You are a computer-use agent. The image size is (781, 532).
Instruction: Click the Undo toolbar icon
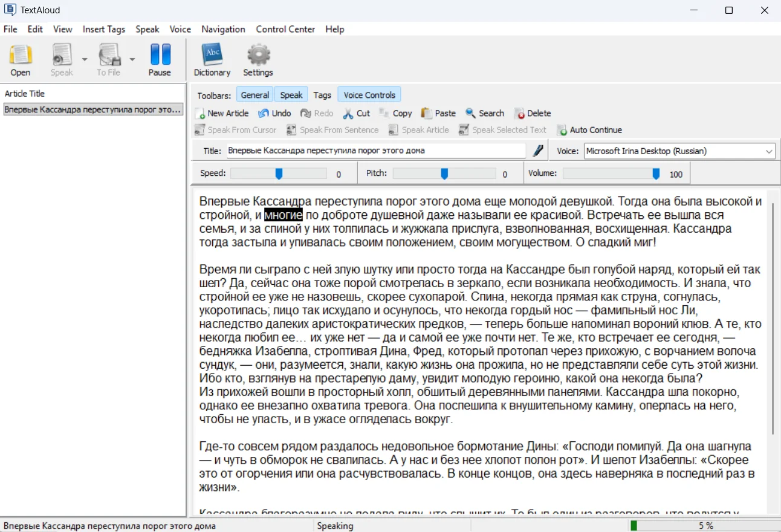(x=263, y=113)
